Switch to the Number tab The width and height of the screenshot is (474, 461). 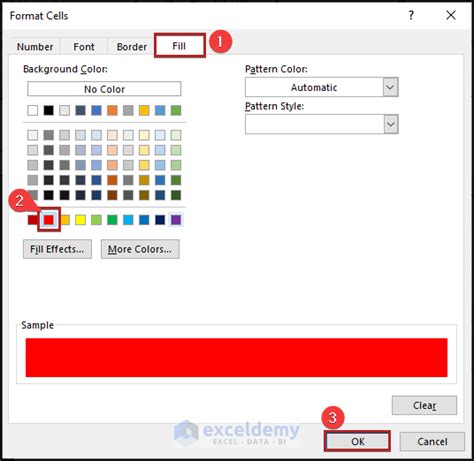35,47
